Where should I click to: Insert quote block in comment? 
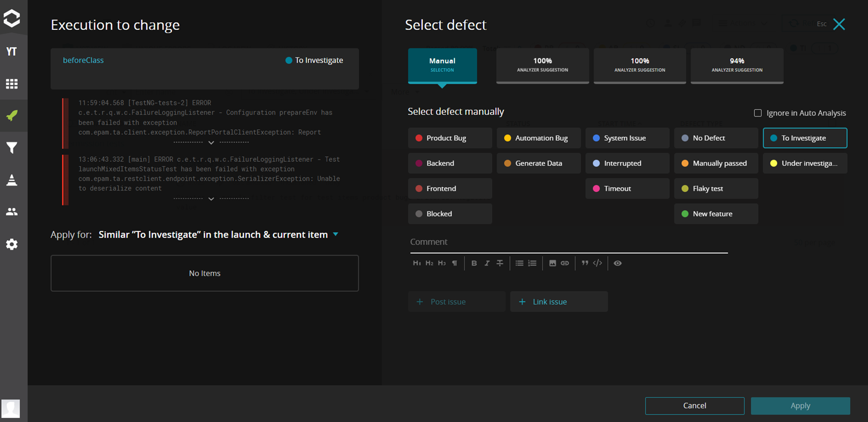point(585,263)
